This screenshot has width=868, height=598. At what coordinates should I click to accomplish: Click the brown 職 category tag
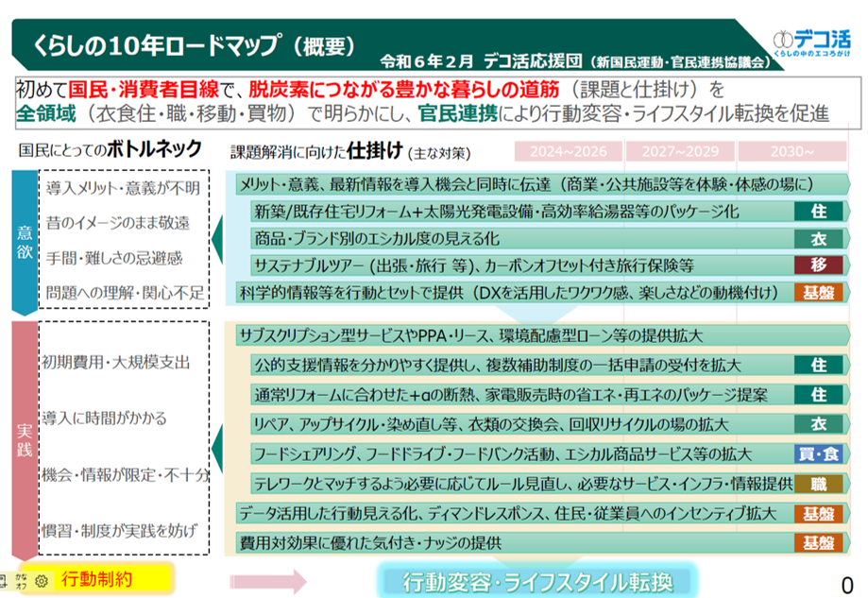pos(817,484)
